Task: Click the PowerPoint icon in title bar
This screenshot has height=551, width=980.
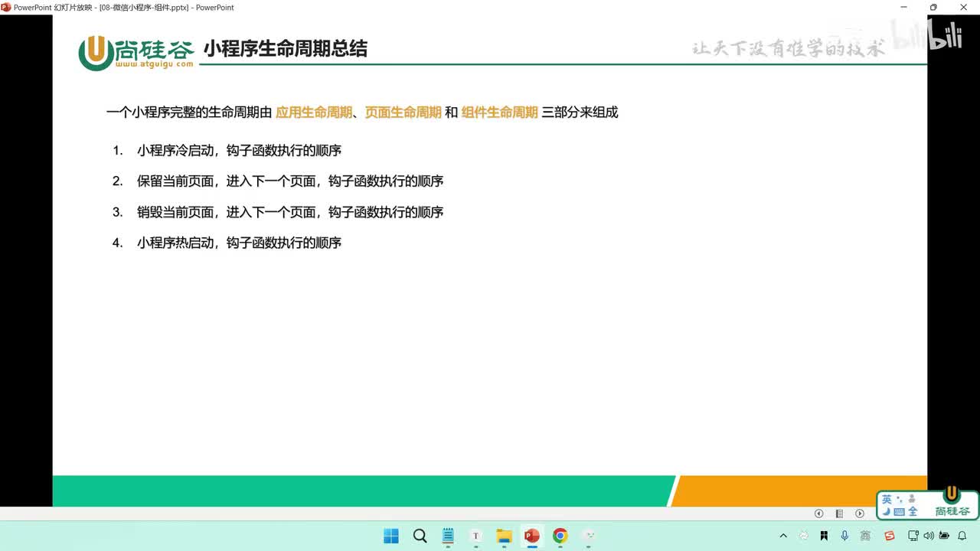Action: coord(6,7)
